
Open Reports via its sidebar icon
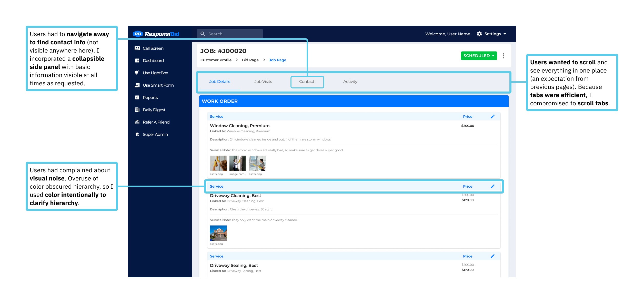(x=137, y=97)
